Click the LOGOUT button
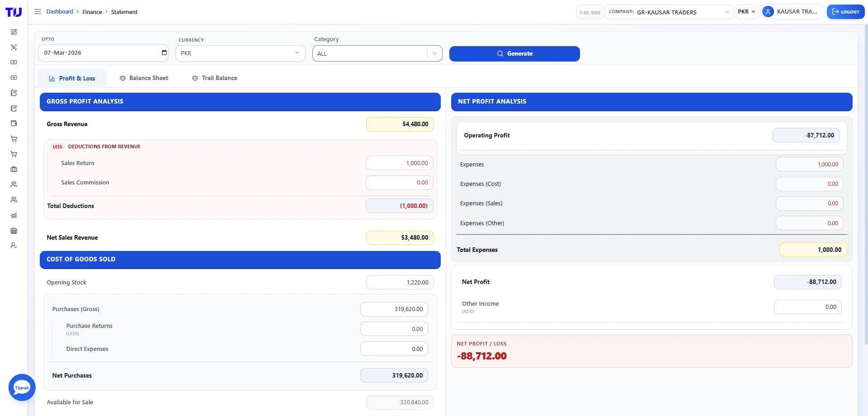This screenshot has width=868, height=416. [x=845, y=12]
